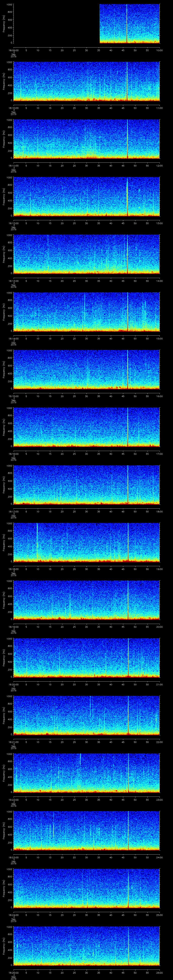Click the 18:11:00 start time label

click(x=13, y=166)
